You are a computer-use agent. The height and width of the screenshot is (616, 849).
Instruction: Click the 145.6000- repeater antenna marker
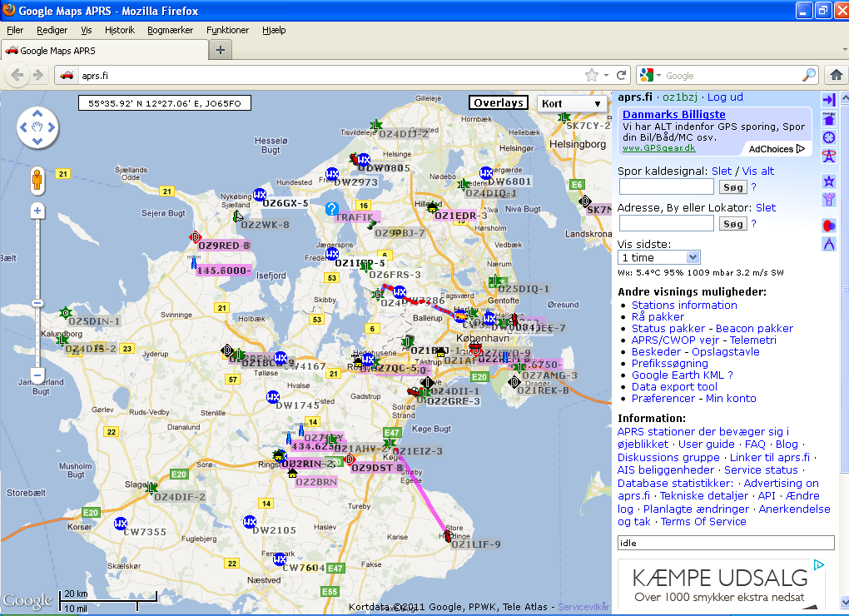(194, 264)
